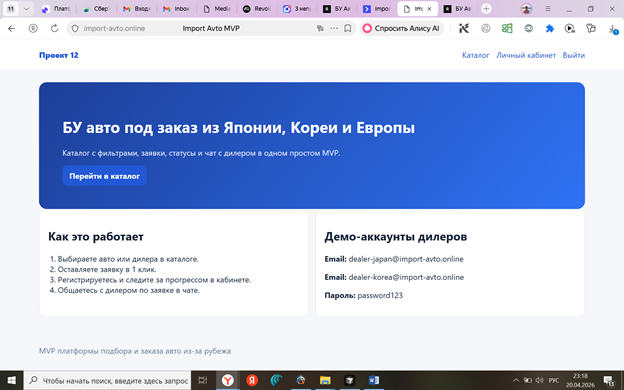Screen dimensions: 624x390
Task: Open Microsoft Word from the taskbar
Action: (374, 380)
